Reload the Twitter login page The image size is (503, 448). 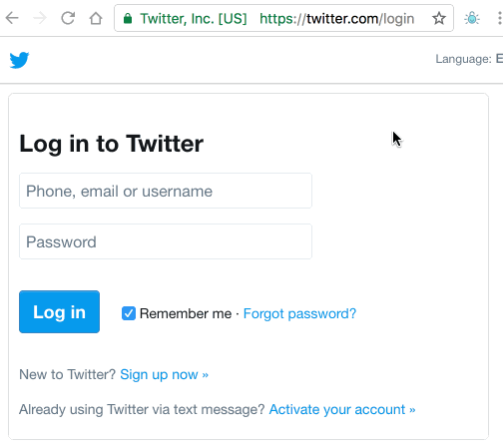click(x=68, y=18)
